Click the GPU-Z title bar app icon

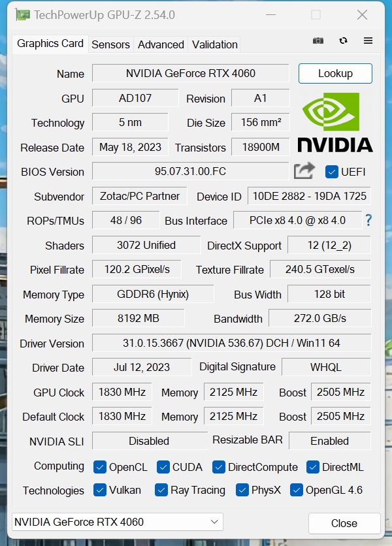[22, 14]
